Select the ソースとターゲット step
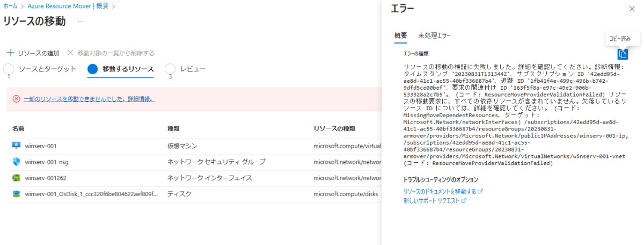 40,69
